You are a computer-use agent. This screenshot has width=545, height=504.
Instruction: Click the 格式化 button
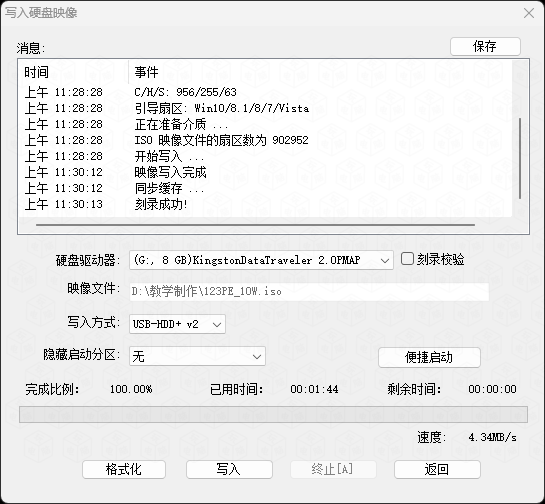click(124, 469)
